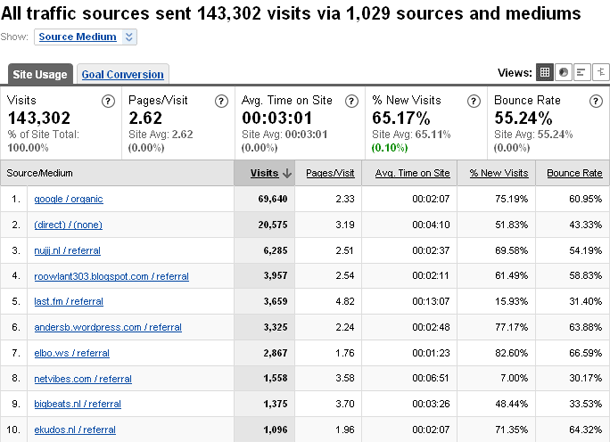Open google / organic source link

[69, 199]
